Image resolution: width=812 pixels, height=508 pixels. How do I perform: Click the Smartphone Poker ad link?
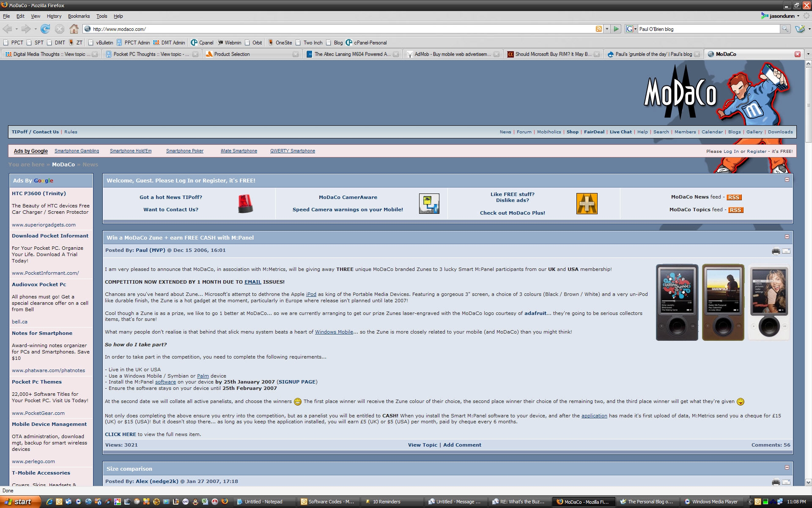coord(185,151)
